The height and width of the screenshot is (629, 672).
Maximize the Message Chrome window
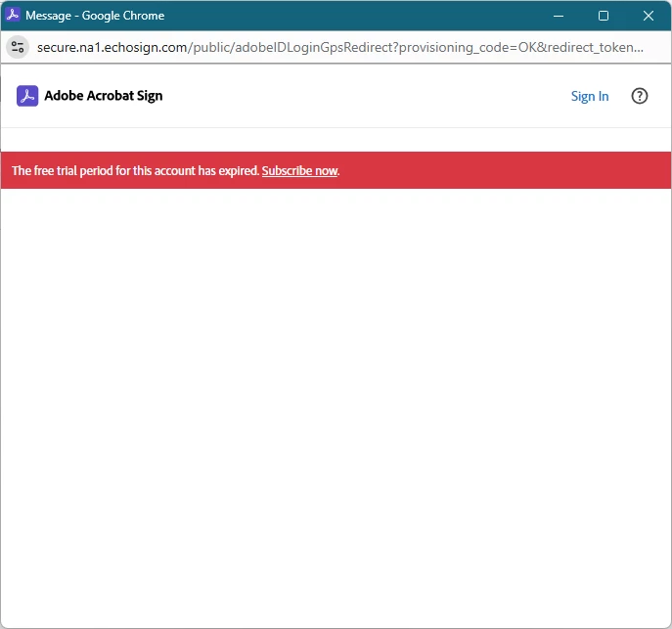(x=603, y=16)
